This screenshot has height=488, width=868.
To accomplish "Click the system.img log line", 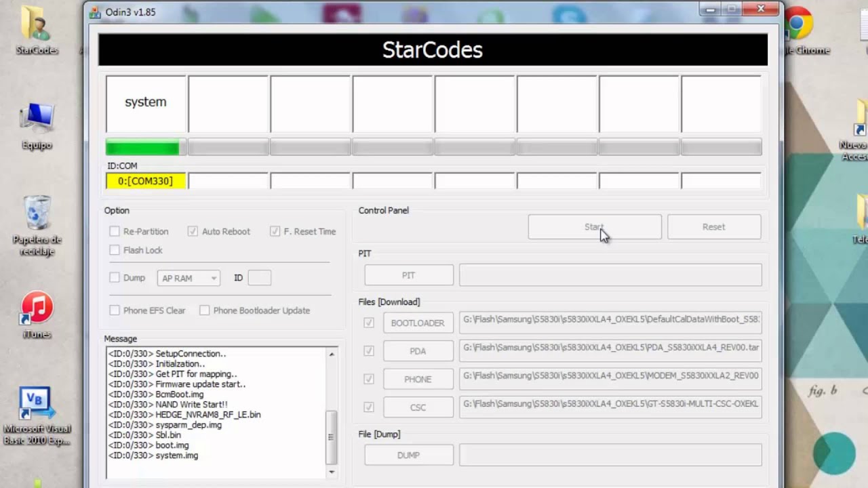I will [x=153, y=455].
